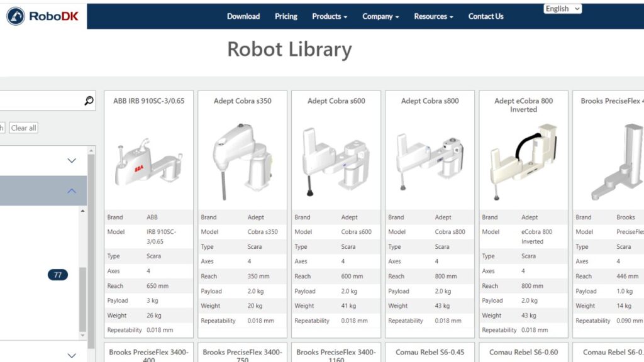Open the Contact Us page
The height and width of the screenshot is (362, 644).
click(x=486, y=16)
